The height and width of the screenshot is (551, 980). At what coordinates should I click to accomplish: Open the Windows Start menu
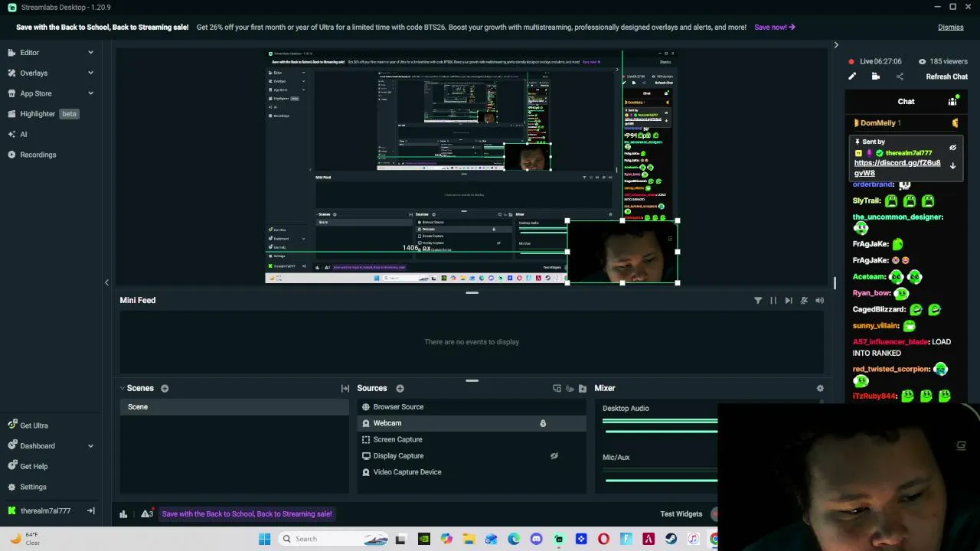click(x=264, y=539)
